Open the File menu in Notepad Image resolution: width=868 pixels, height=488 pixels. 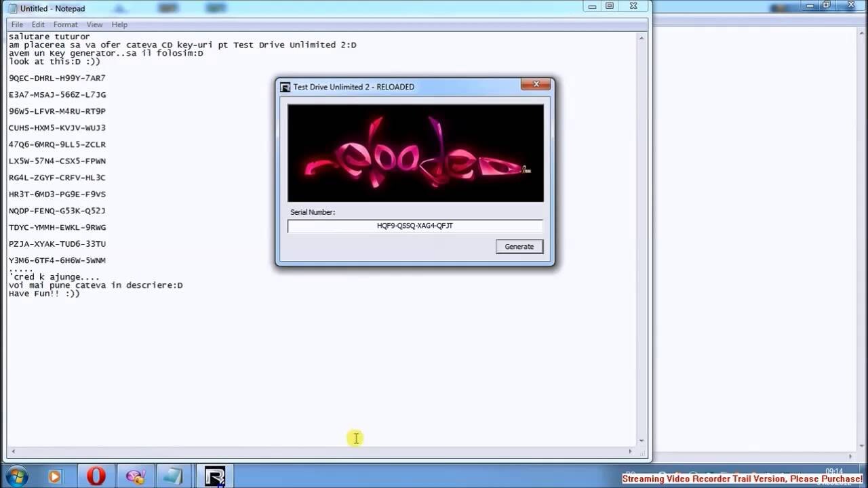click(x=17, y=24)
